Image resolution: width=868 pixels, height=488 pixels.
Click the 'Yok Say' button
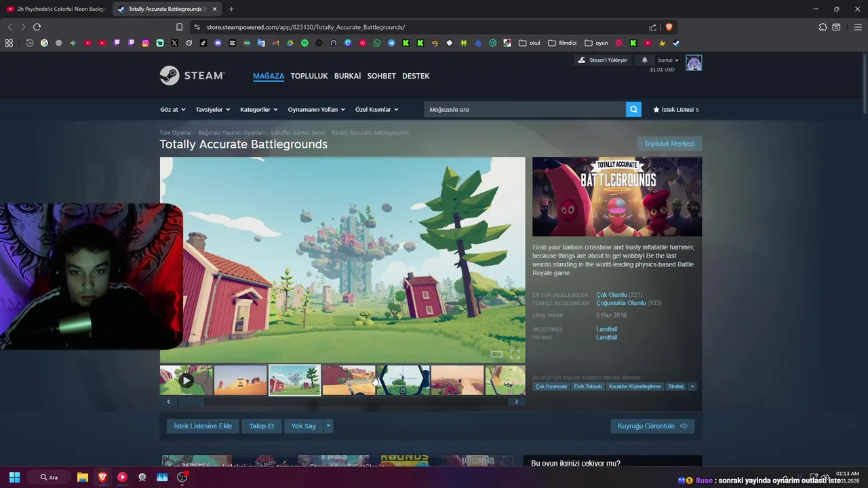tap(304, 426)
